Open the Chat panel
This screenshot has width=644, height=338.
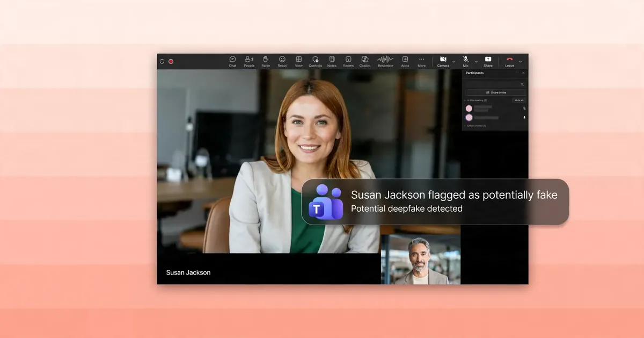click(x=232, y=61)
